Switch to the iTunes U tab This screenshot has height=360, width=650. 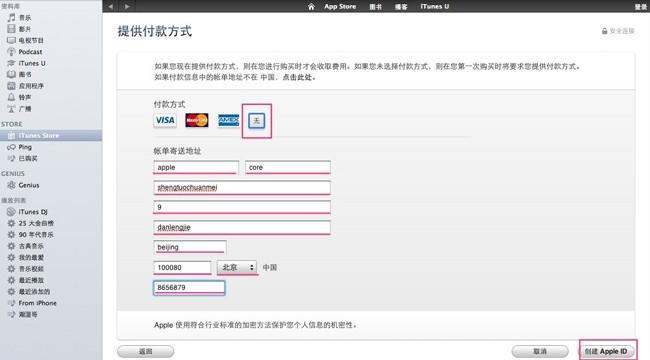click(434, 7)
